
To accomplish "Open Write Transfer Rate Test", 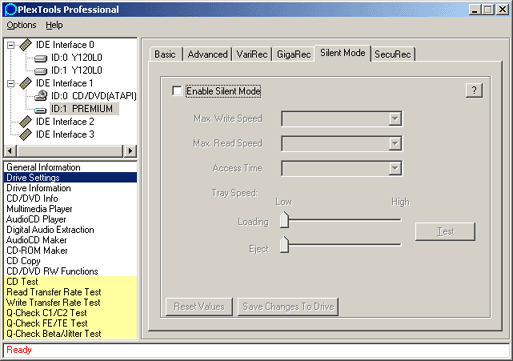I will tap(70, 302).
